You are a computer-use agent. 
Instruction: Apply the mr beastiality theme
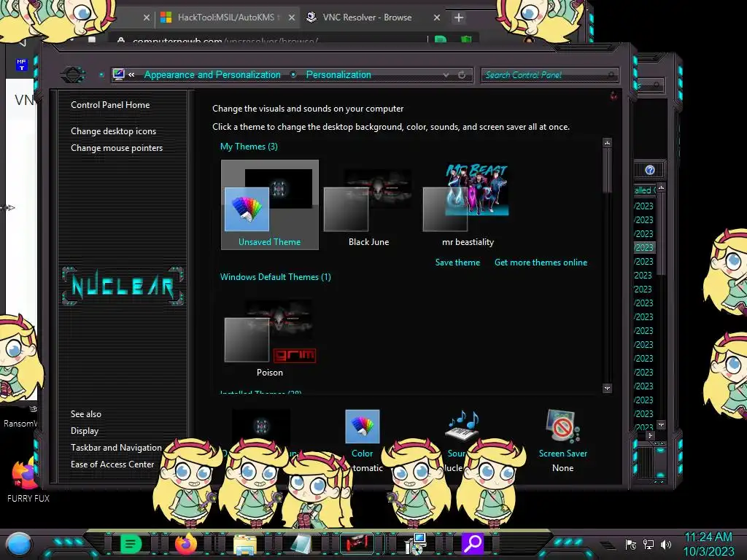pyautogui.click(x=468, y=205)
